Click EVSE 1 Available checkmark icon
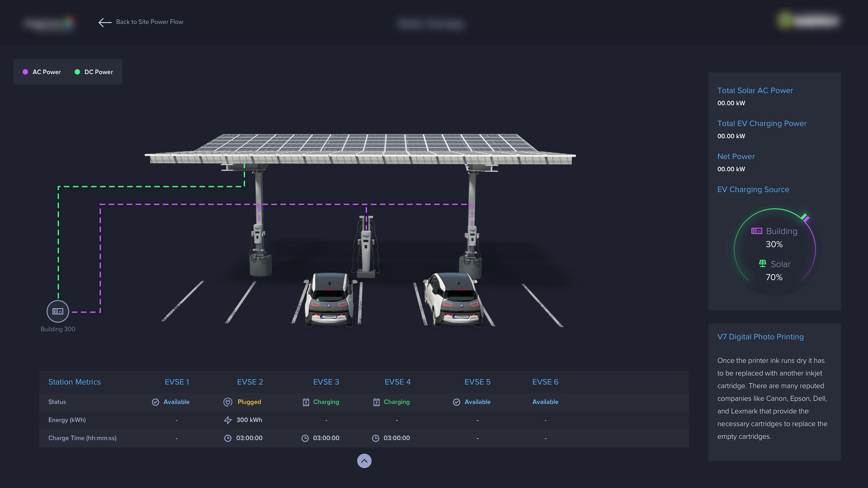Image resolution: width=868 pixels, height=488 pixels. pos(156,402)
